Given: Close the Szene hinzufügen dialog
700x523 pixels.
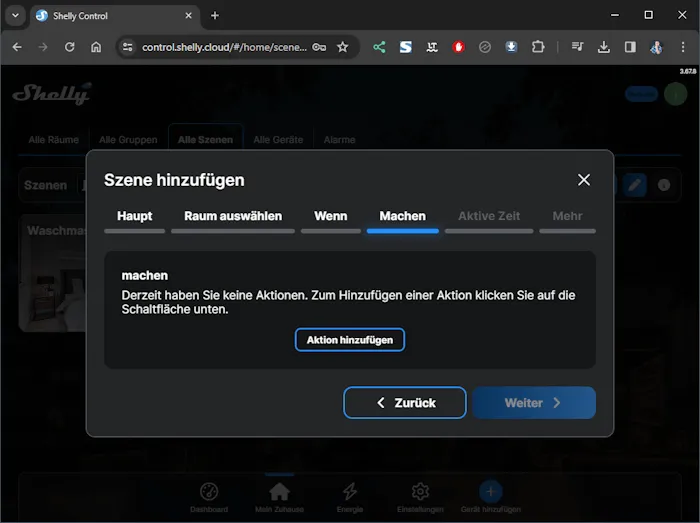Looking at the screenshot, I should (584, 180).
